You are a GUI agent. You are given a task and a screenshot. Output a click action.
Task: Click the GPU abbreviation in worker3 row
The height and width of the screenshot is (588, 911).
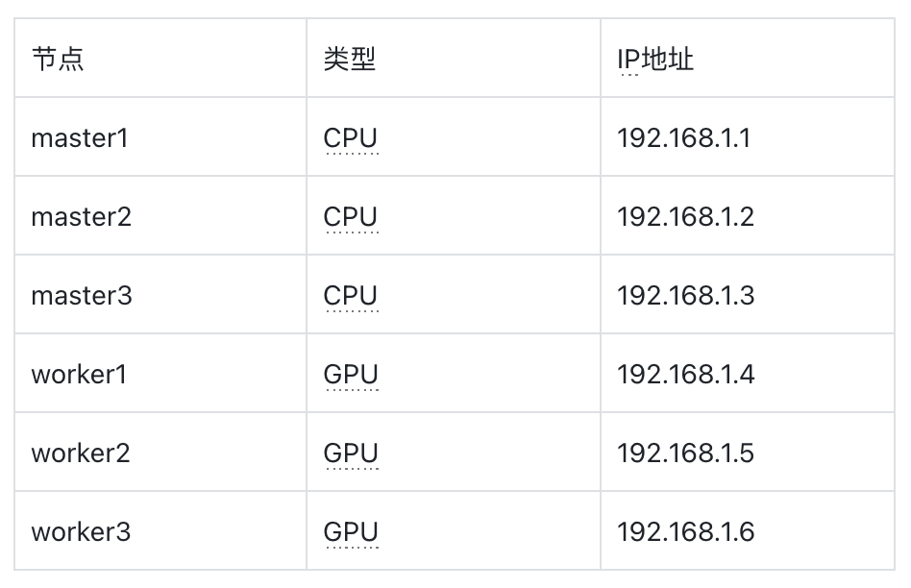(351, 532)
